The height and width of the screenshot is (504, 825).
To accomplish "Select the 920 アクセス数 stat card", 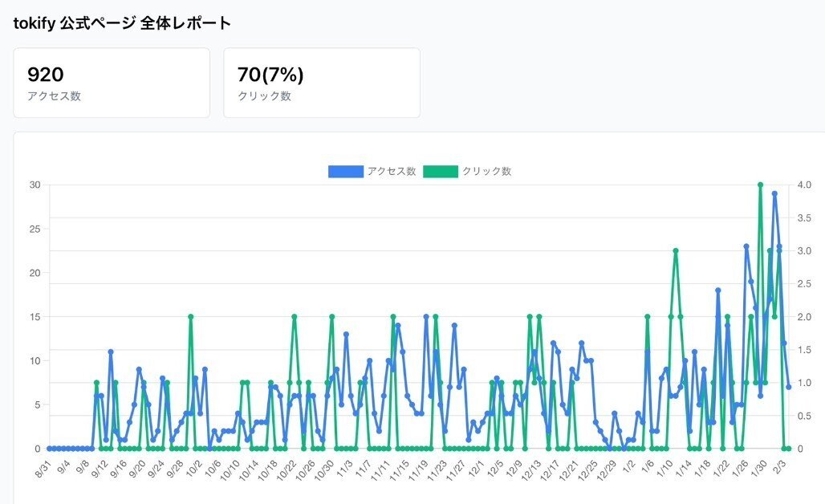I will tap(111, 82).
